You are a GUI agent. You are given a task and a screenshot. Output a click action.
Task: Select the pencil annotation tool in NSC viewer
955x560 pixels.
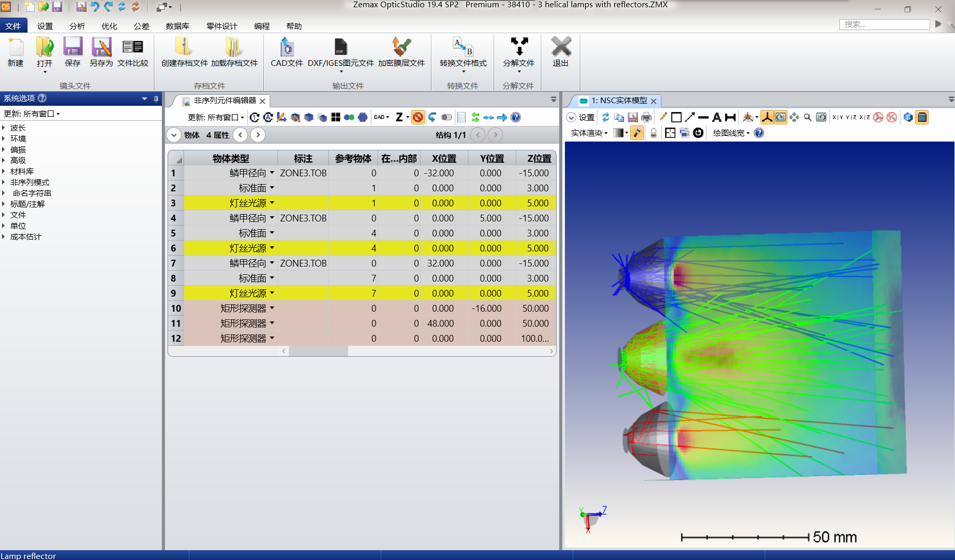point(663,117)
